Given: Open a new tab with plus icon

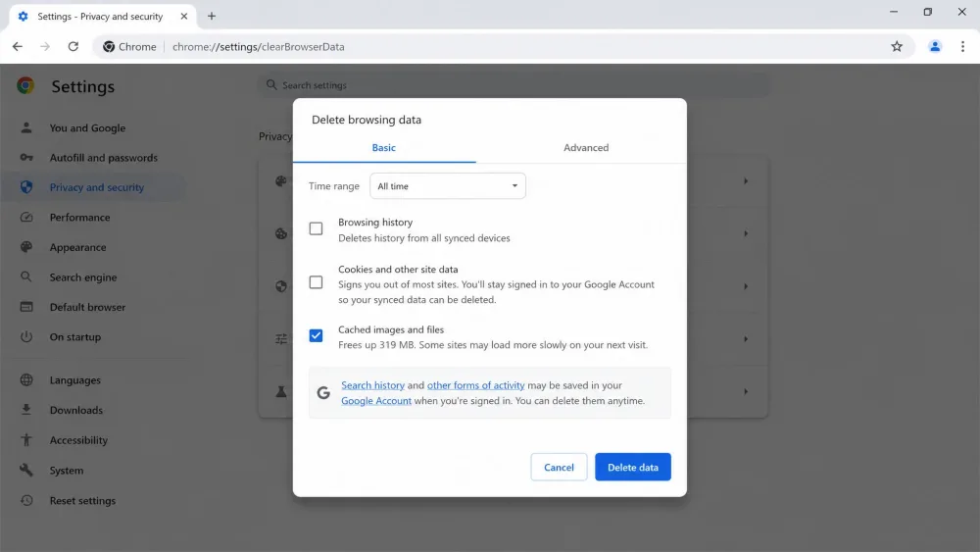Looking at the screenshot, I should pyautogui.click(x=212, y=17).
